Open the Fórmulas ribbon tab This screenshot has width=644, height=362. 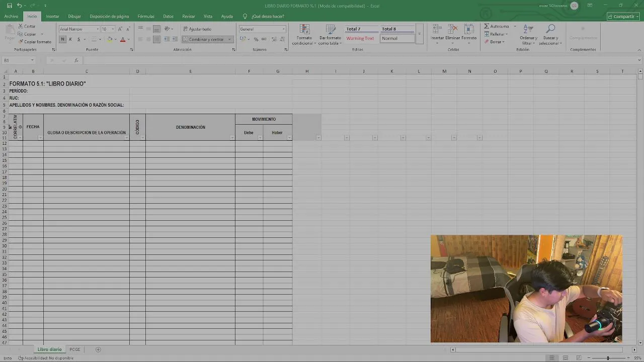[146, 17]
